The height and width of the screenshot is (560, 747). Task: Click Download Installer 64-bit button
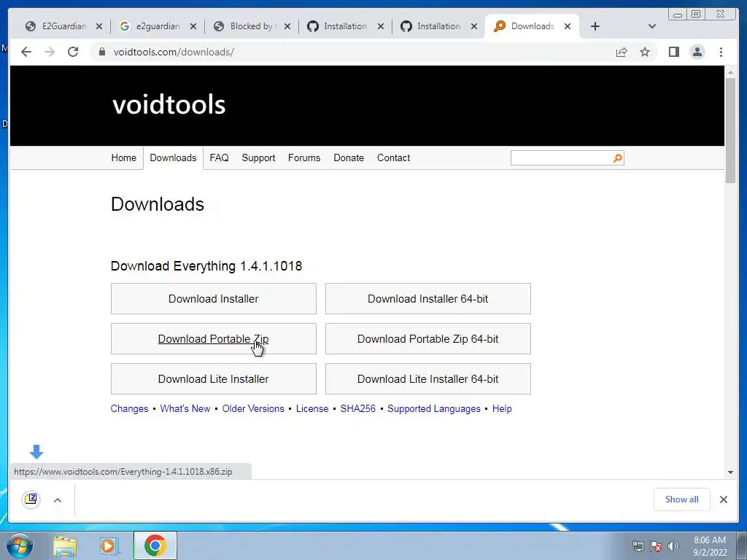pyautogui.click(x=427, y=298)
